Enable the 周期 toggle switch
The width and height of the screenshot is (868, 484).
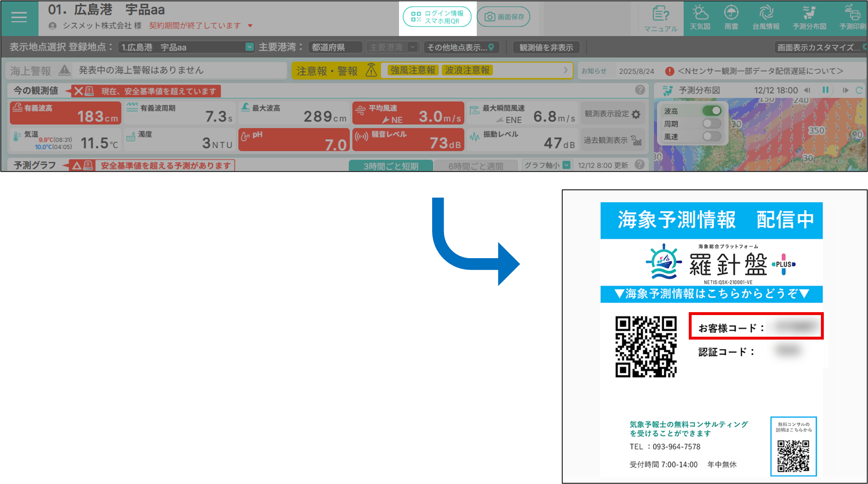pyautogui.click(x=712, y=124)
